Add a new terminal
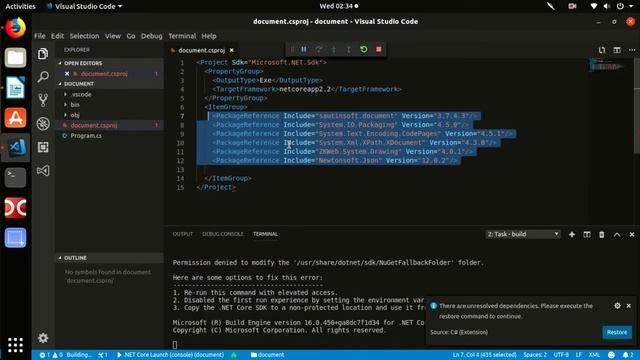The image size is (640, 360). click(572, 234)
